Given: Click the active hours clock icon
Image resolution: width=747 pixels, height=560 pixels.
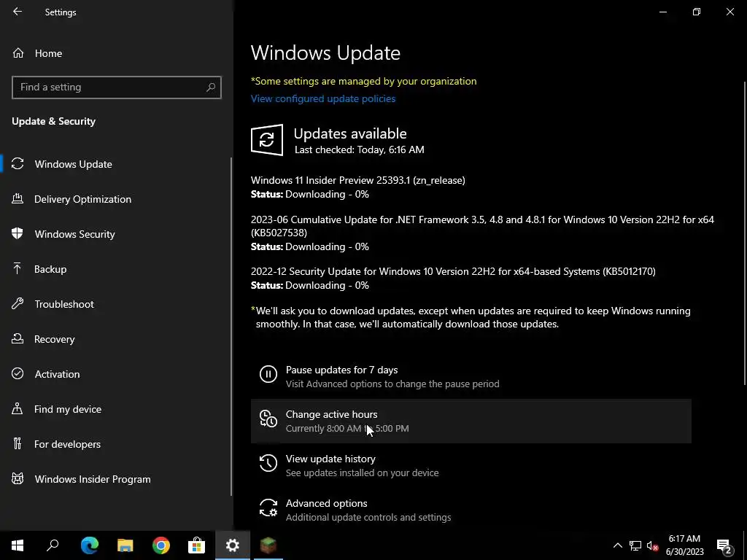Looking at the screenshot, I should click(x=268, y=419).
